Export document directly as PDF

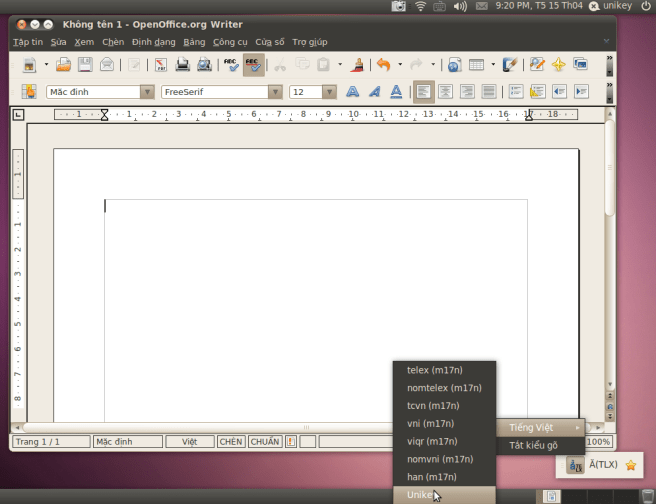coord(160,65)
